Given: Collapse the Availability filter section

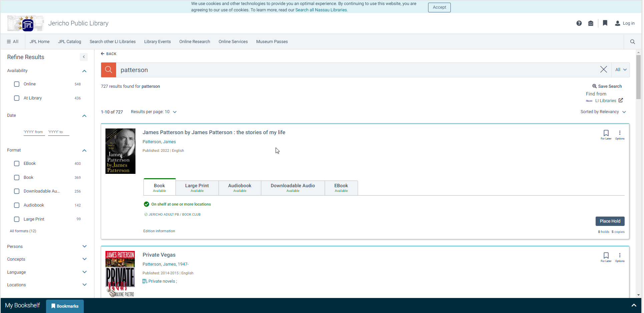Looking at the screenshot, I should point(84,71).
